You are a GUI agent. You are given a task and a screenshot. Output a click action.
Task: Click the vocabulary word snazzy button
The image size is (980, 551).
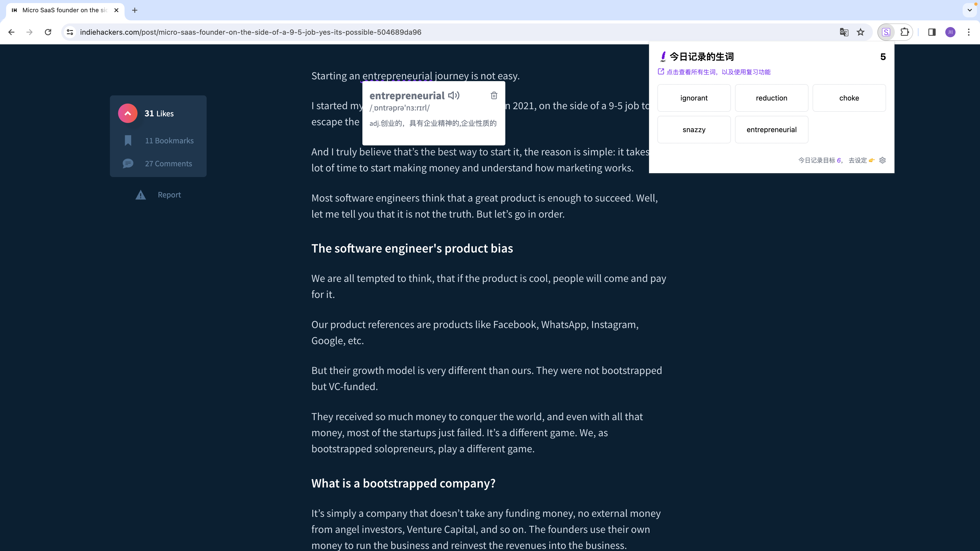(x=694, y=129)
